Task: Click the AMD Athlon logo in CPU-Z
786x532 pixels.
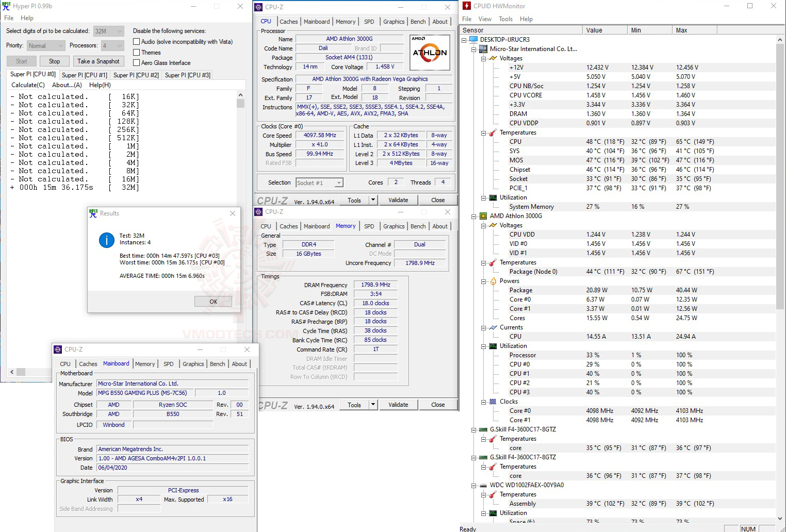Action: click(430, 52)
